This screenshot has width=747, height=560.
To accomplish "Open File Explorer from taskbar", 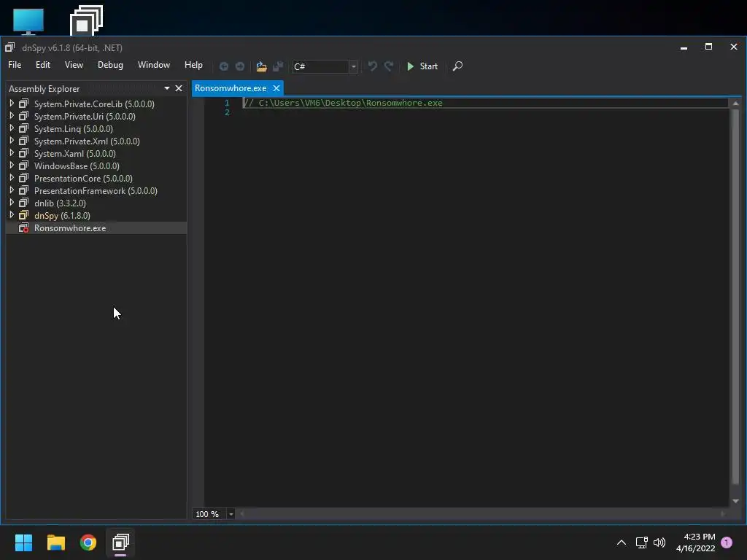I will click(55, 542).
